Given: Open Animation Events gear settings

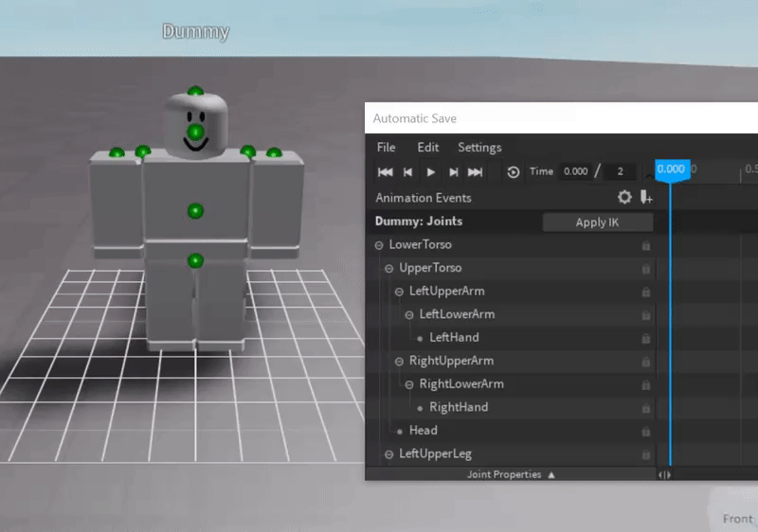Looking at the screenshot, I should coord(624,197).
